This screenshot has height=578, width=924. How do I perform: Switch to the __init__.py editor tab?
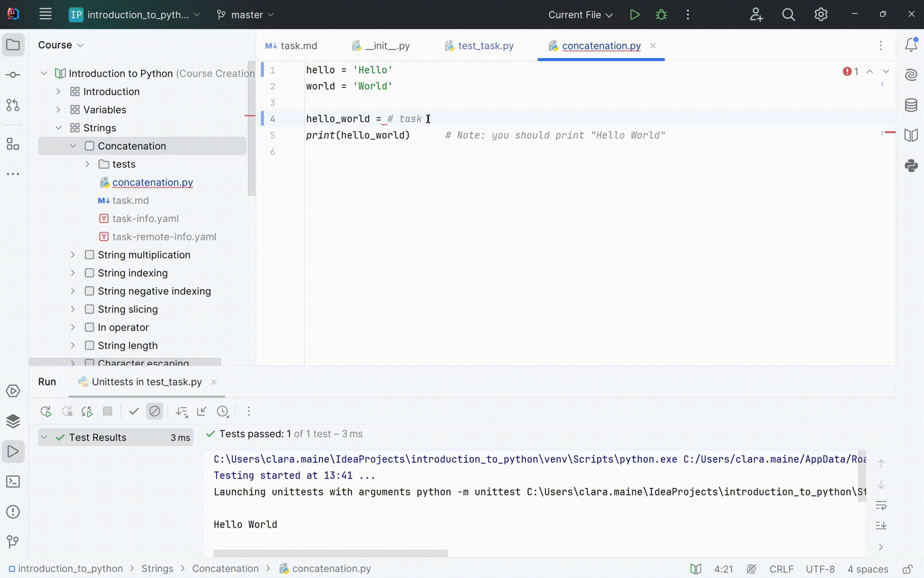point(381,46)
